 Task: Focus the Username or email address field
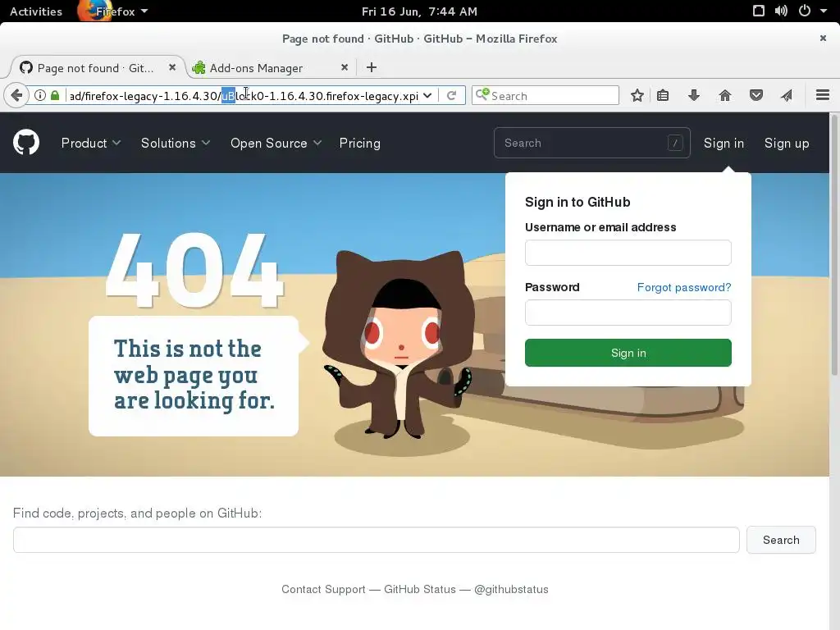pyautogui.click(x=628, y=253)
